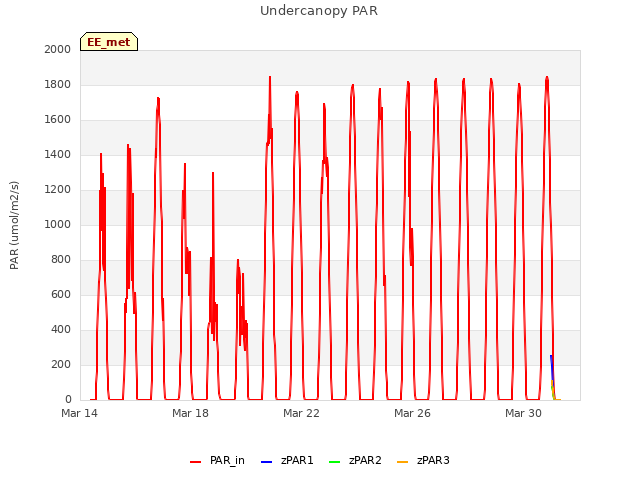Click the Mar 18 x-axis label
This screenshot has height=480, width=640.
[190, 413]
